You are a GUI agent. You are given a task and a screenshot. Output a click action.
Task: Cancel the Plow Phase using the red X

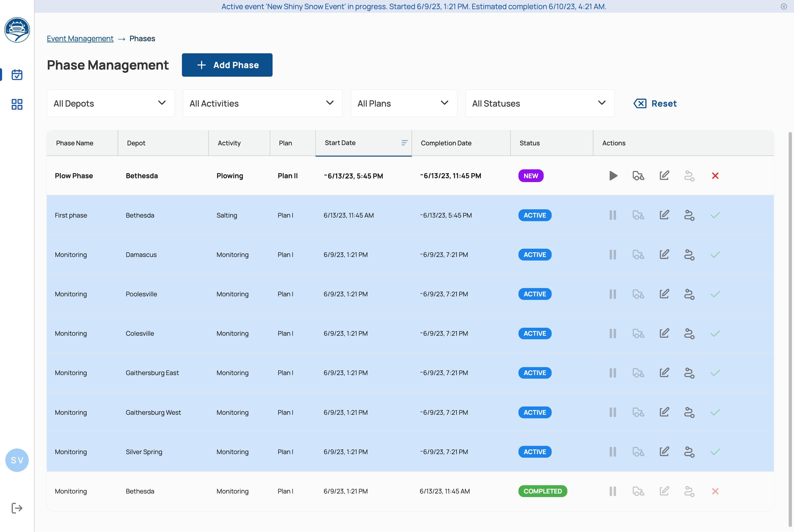[715, 176]
